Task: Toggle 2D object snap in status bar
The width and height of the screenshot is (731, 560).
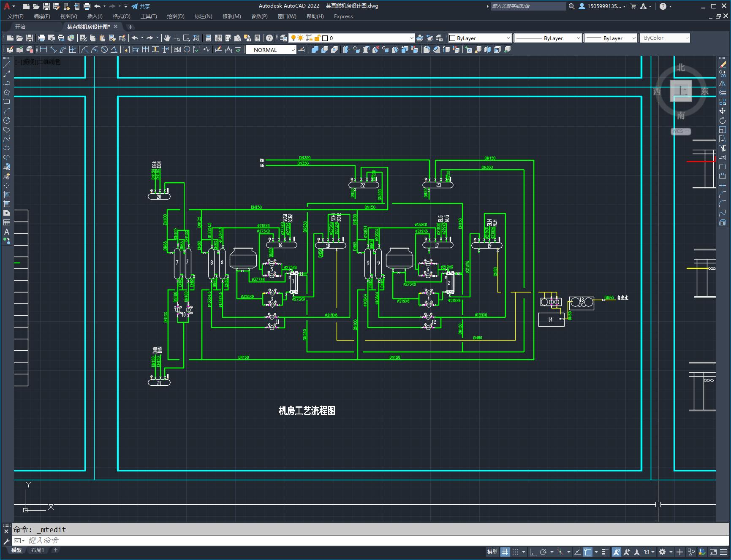Action: click(588, 552)
